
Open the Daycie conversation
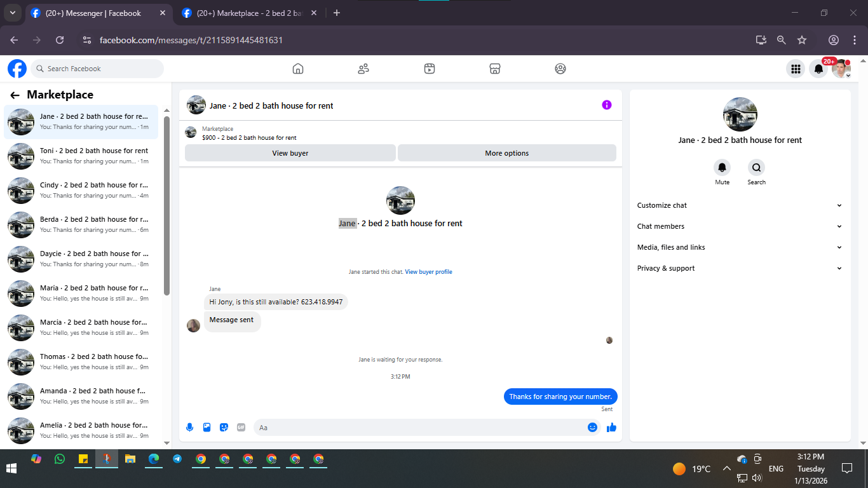81,259
